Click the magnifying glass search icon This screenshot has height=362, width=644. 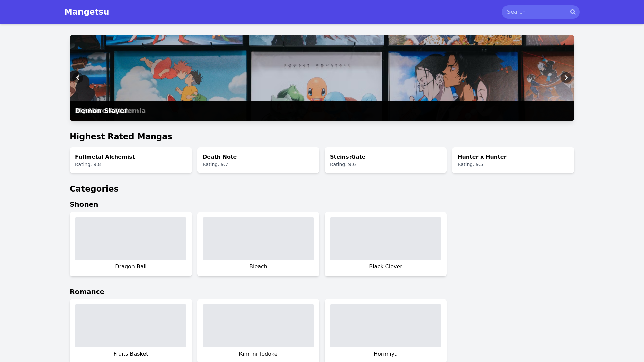point(573,12)
